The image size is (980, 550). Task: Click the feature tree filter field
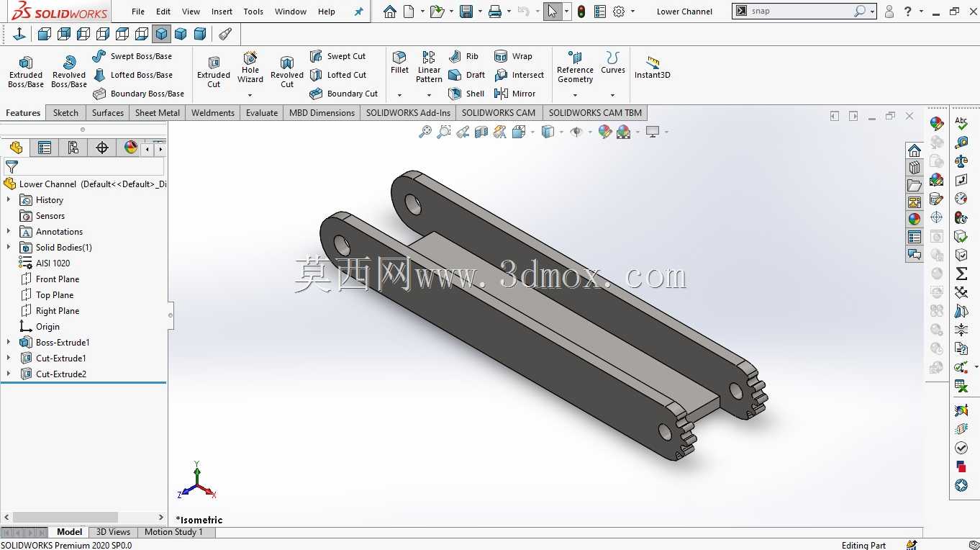92,167
